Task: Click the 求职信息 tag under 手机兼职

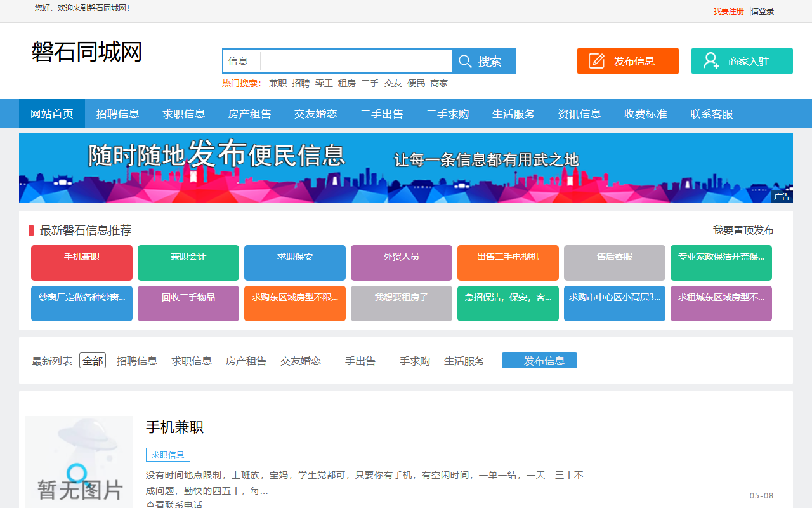Action: 168,455
